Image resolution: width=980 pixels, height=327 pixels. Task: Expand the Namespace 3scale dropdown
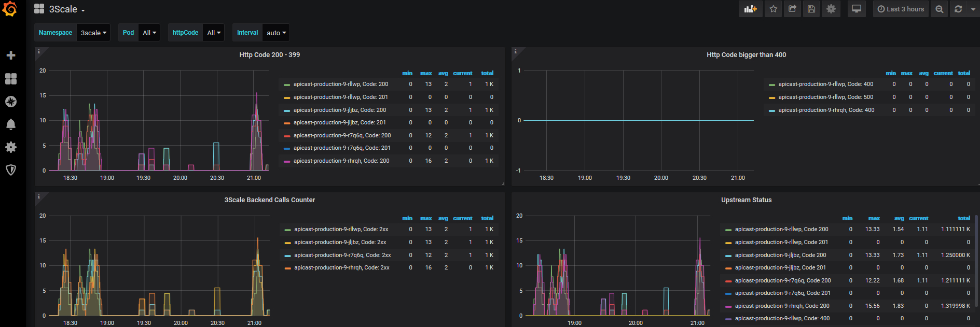(93, 33)
